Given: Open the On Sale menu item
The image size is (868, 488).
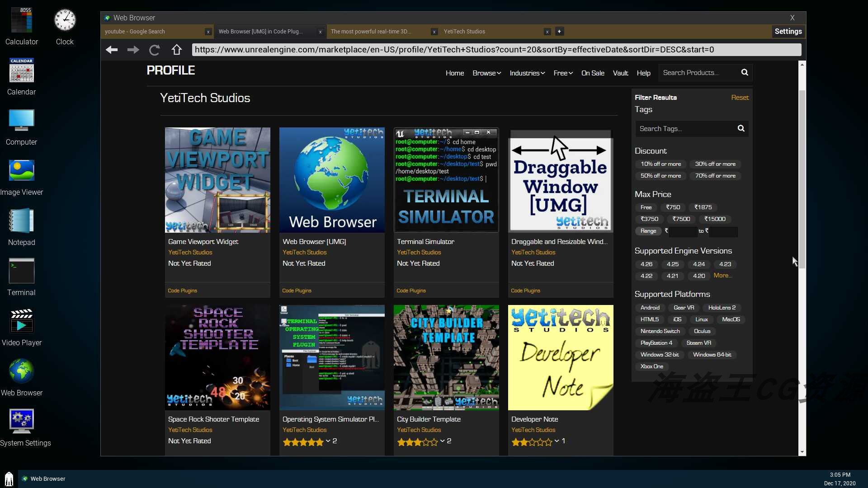Looking at the screenshot, I should [592, 73].
